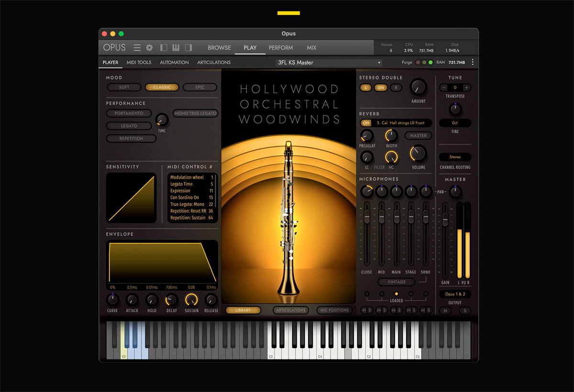574x392 pixels.
Task: Click the Mic Positions button
Action: (334, 310)
